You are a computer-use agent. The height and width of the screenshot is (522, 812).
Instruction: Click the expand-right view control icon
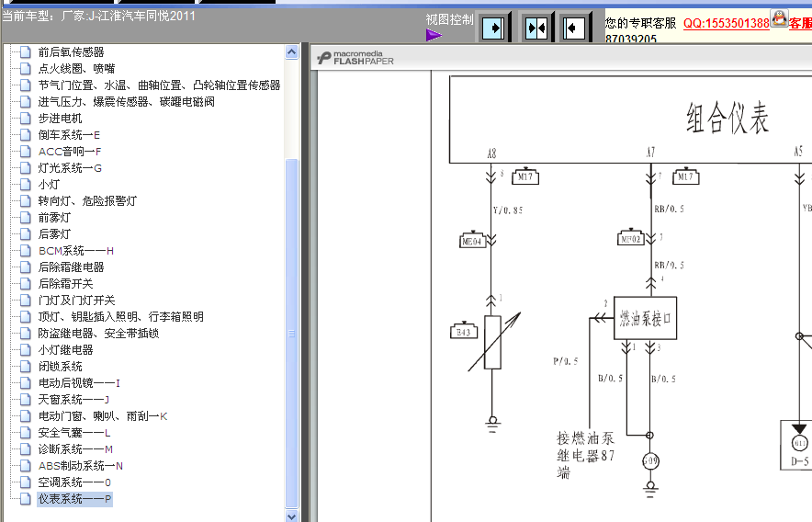tap(494, 28)
